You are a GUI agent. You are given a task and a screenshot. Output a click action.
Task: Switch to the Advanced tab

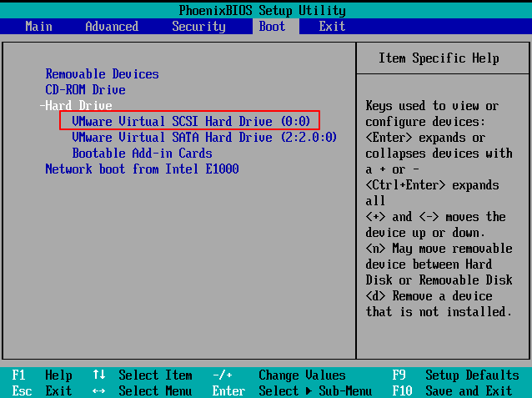[112, 27]
